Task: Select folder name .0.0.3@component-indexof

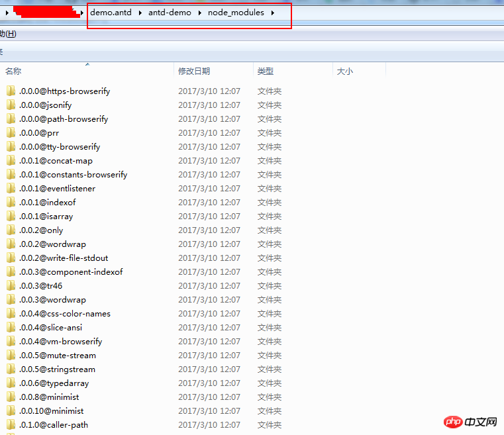Action: (x=71, y=272)
